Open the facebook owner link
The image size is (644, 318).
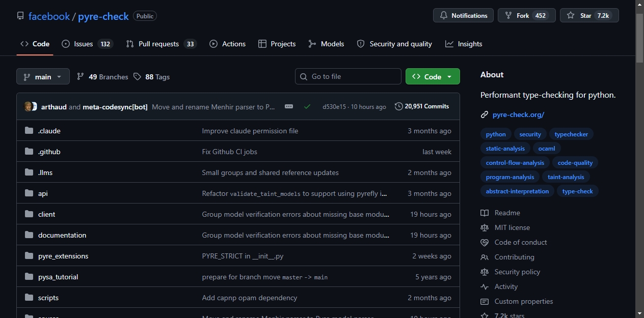pos(49,16)
